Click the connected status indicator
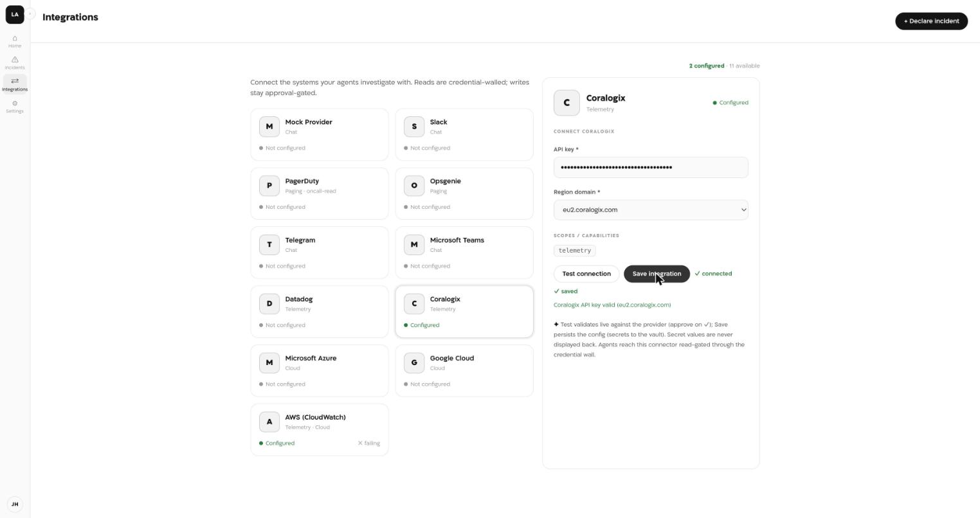The height and width of the screenshot is (518, 980). [x=713, y=274]
